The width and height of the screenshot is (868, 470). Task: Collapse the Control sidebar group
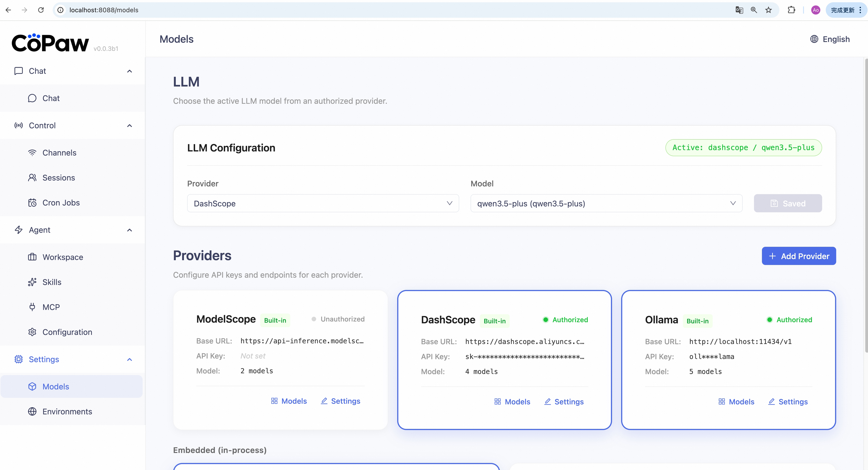click(x=129, y=126)
